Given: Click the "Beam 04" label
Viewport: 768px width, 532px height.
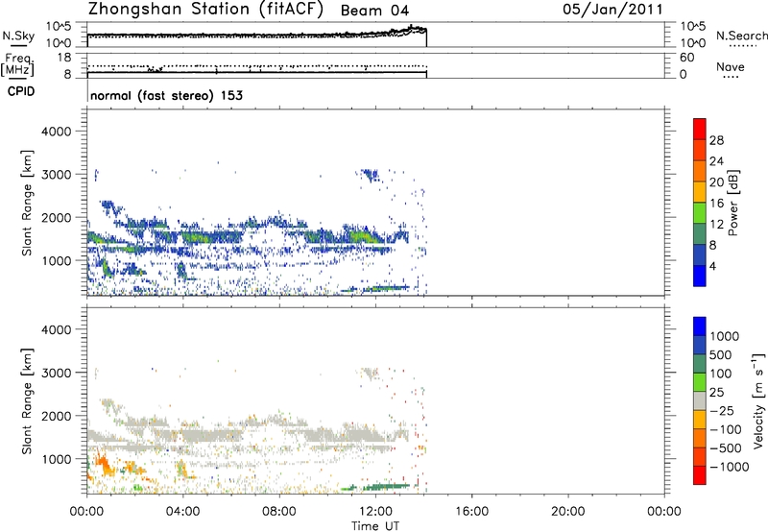Looking at the screenshot, I should 374,11.
